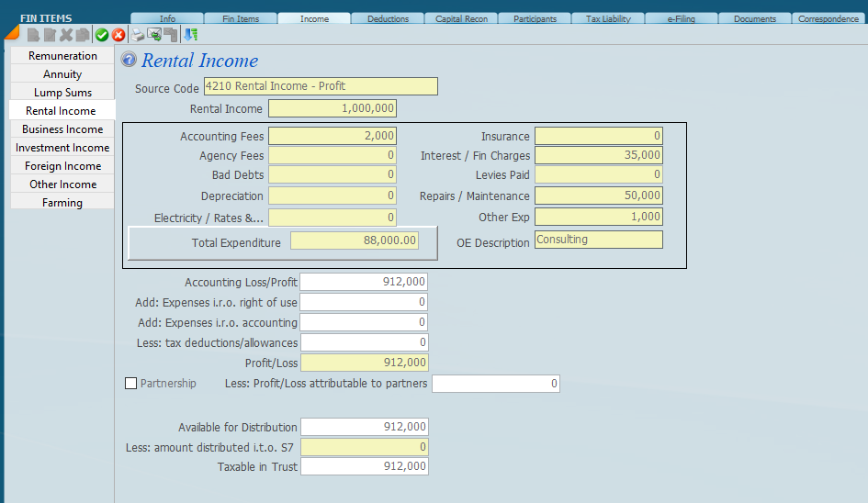
Task: Click the printer icon in toolbar
Action: click(138, 35)
